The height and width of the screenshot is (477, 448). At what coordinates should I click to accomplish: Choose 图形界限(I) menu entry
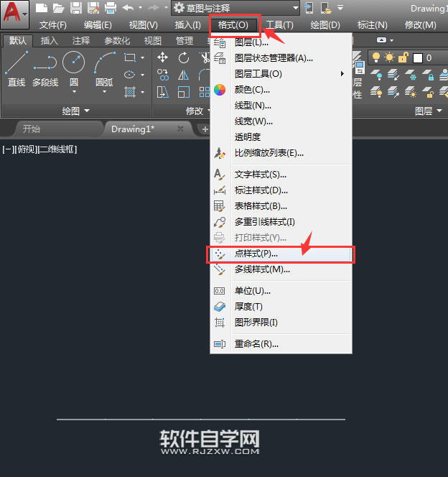[281, 322]
